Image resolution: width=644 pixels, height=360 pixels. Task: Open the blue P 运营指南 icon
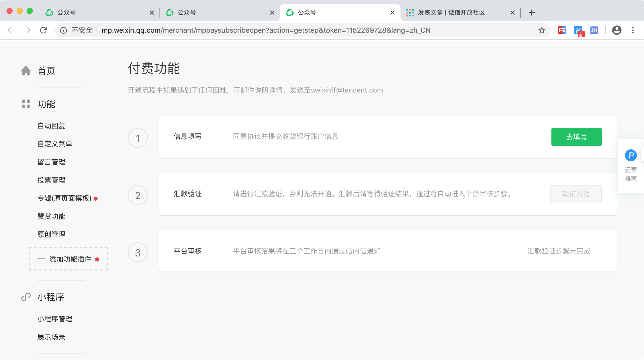click(x=631, y=156)
